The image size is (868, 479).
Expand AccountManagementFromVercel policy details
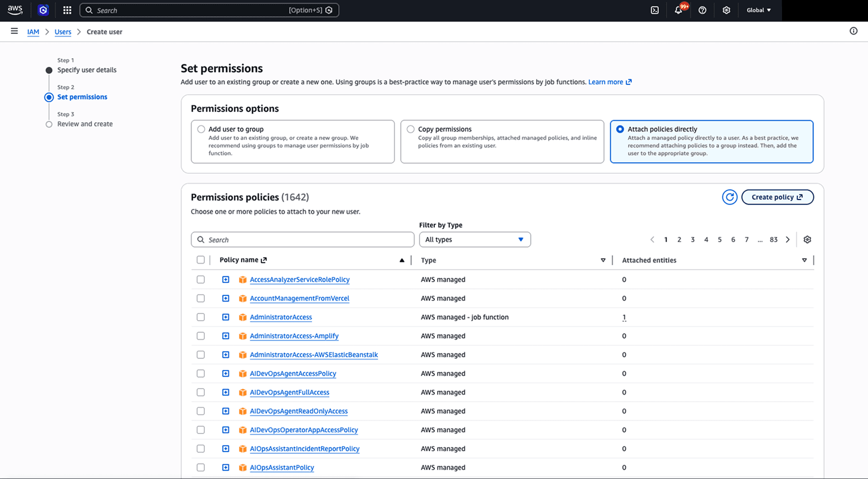(x=226, y=299)
